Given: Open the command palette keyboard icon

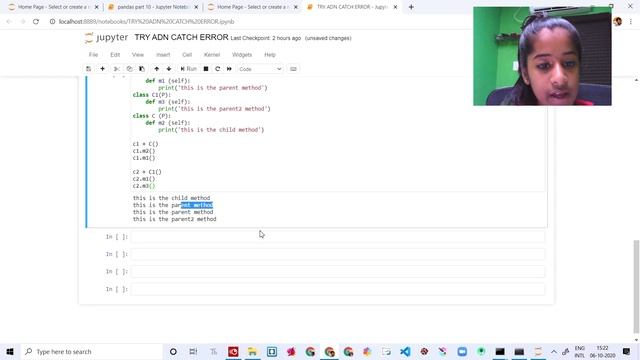Looking at the screenshot, I should pyautogui.click(x=293, y=69).
